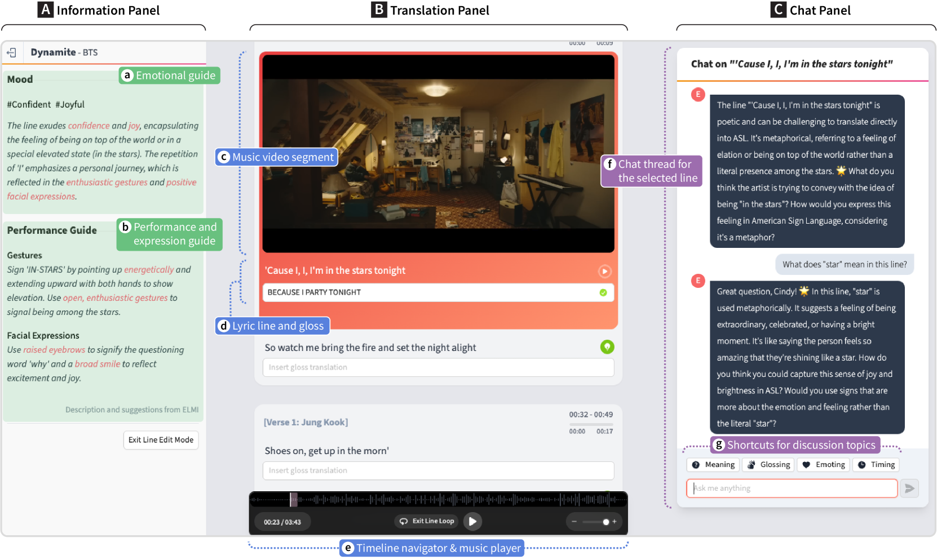Click the minus zoom-out icon in the timeline player
Image resolution: width=937 pixels, height=560 pixels.
click(x=574, y=522)
